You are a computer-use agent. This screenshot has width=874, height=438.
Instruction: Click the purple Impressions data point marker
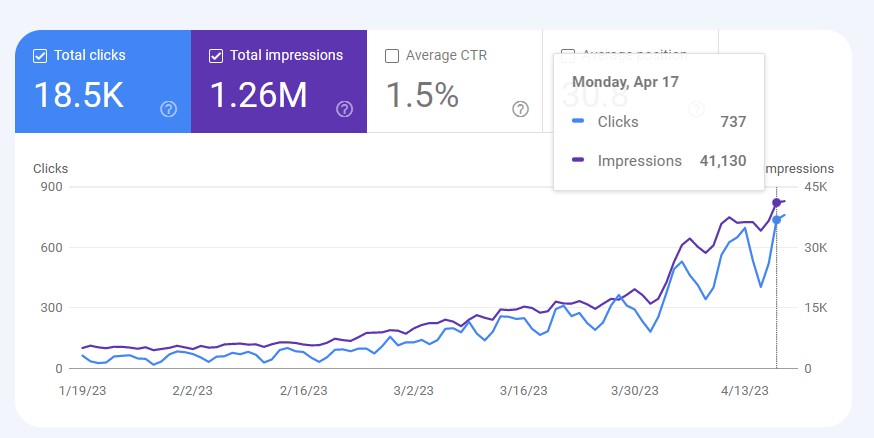click(776, 203)
